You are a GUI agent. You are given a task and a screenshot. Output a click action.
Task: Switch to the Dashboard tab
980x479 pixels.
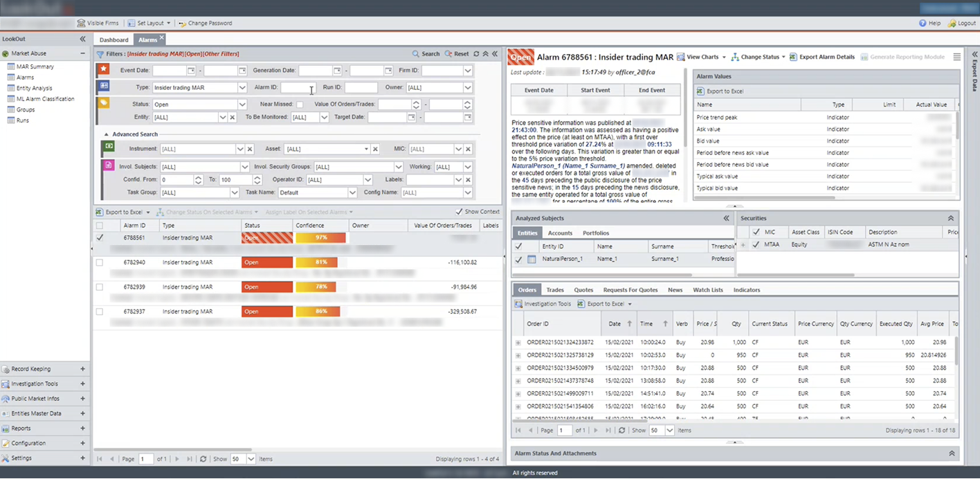click(114, 40)
